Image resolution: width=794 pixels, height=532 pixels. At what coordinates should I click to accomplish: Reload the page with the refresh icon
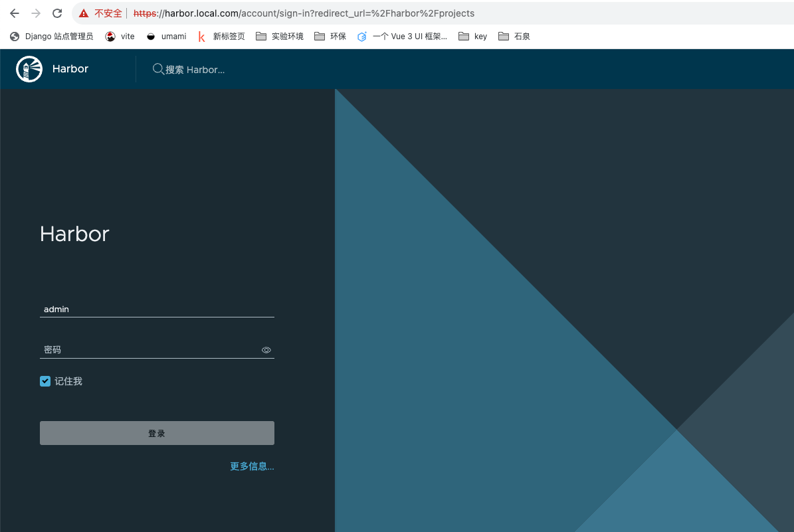click(57, 13)
